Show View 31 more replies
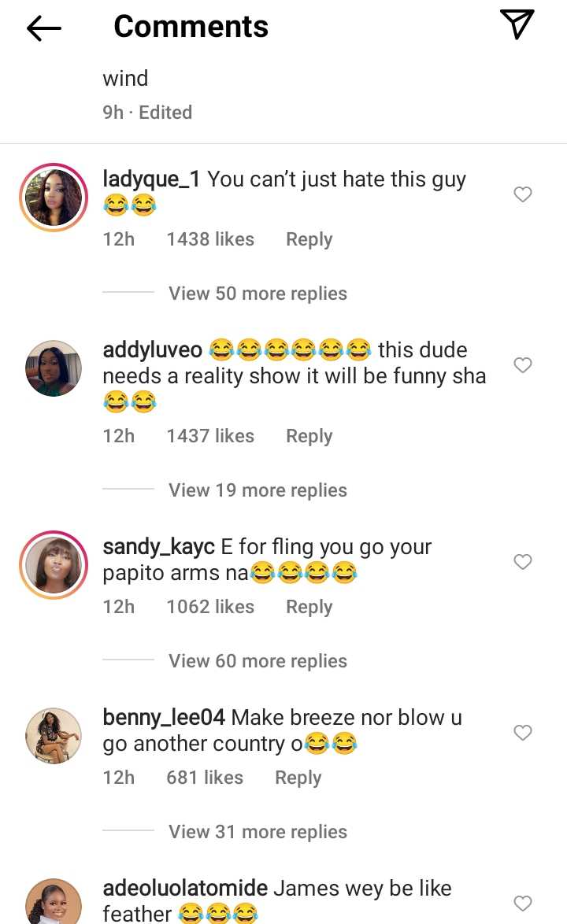Screen dimensions: 567x924 coord(258,832)
